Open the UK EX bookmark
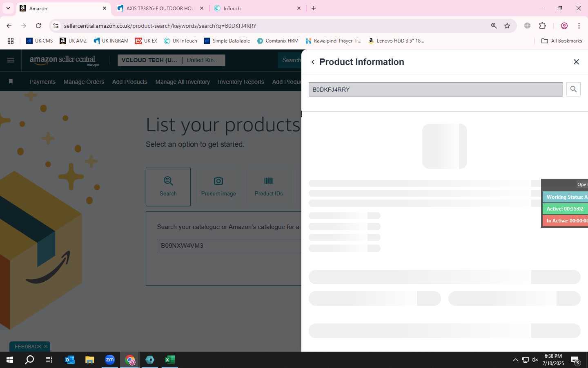588x368 pixels. [x=146, y=41]
